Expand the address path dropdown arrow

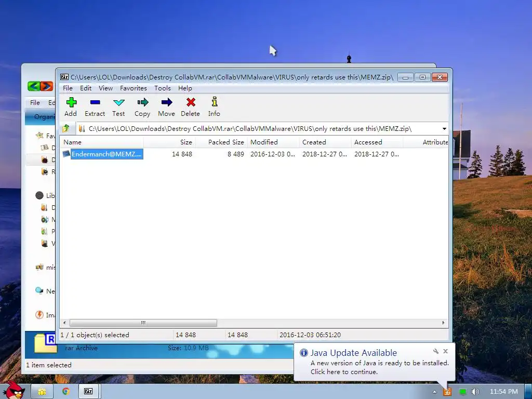[x=444, y=129]
